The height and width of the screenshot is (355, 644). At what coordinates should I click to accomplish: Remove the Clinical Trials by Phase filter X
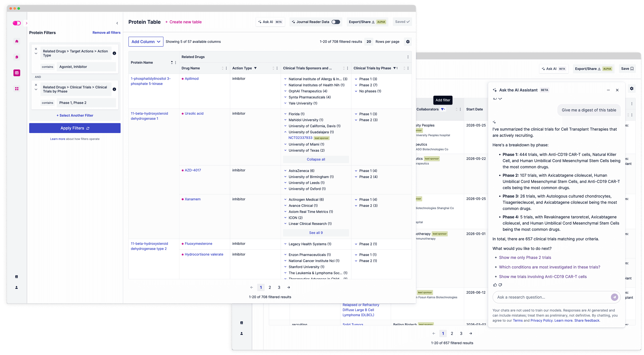click(36, 85)
